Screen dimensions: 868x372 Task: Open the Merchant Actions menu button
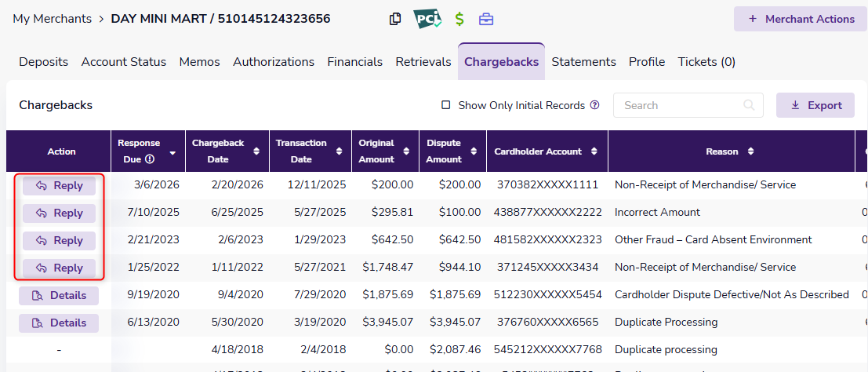tap(800, 19)
